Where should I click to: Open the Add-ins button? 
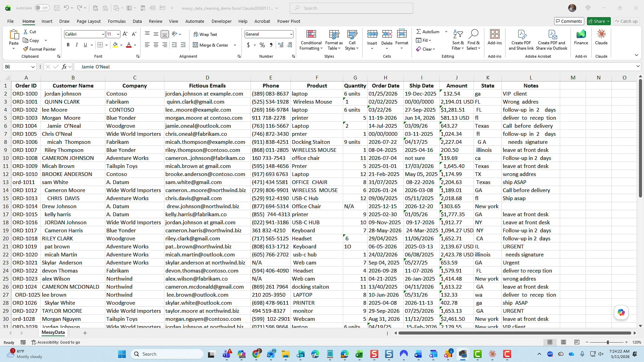pos(495,37)
